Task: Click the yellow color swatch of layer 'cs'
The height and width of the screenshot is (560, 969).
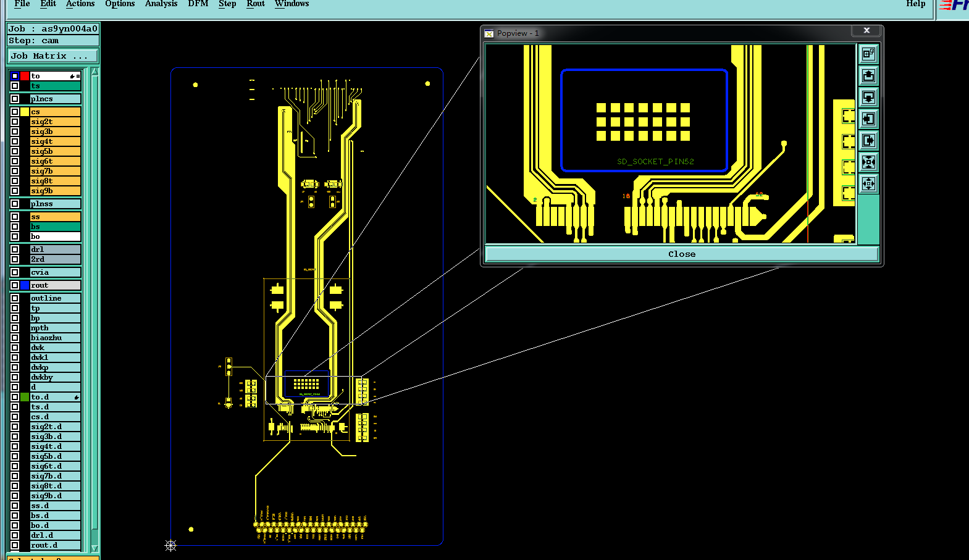Action: coord(25,112)
